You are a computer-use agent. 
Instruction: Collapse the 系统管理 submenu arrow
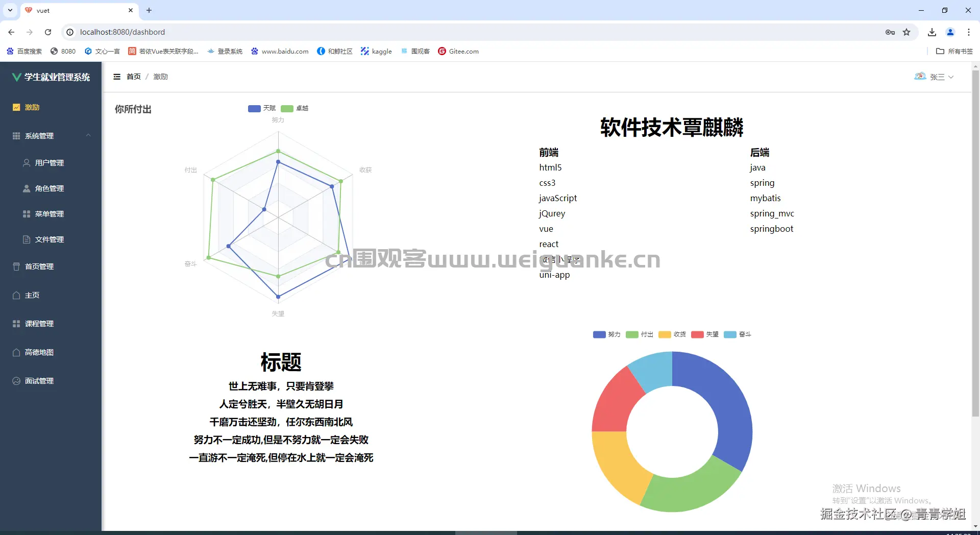point(88,135)
